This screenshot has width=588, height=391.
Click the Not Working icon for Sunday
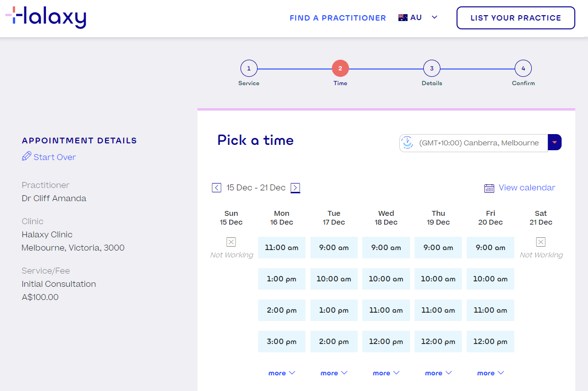231,241
